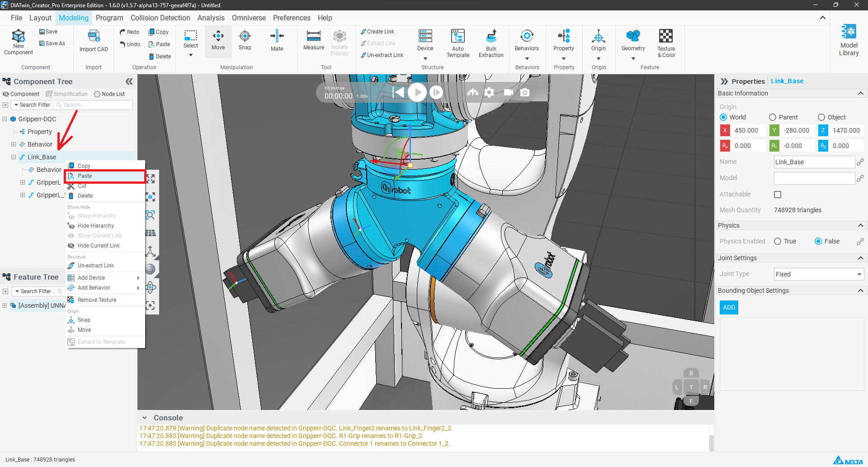The width and height of the screenshot is (868, 467).
Task: Click the Undo button
Action: 130,44
